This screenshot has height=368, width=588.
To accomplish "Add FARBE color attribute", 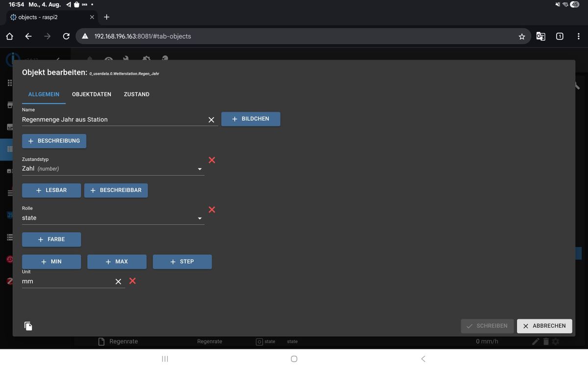I will click(x=51, y=240).
